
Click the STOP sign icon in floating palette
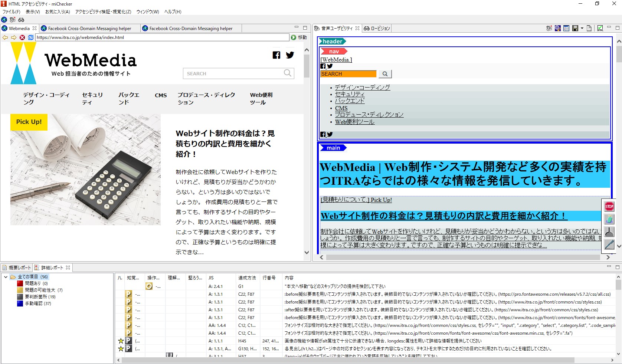pos(609,206)
